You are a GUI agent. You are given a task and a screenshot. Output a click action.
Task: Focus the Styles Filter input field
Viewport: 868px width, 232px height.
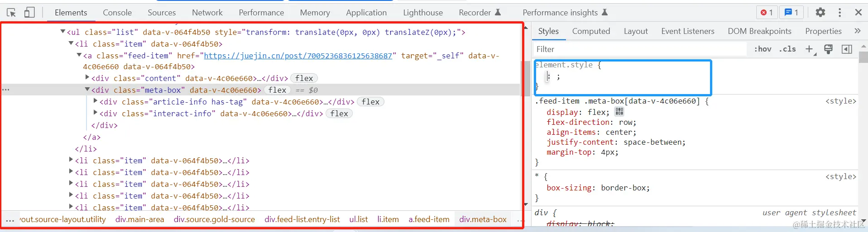click(x=640, y=49)
